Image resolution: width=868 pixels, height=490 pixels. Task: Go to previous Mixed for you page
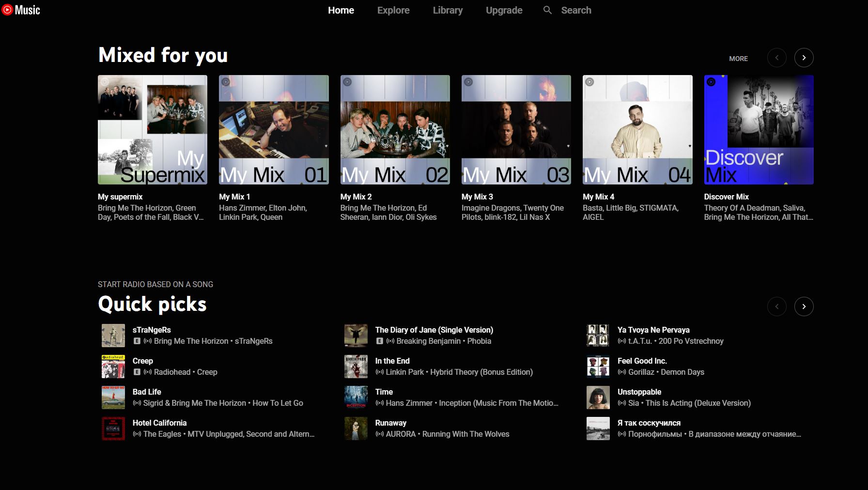776,58
